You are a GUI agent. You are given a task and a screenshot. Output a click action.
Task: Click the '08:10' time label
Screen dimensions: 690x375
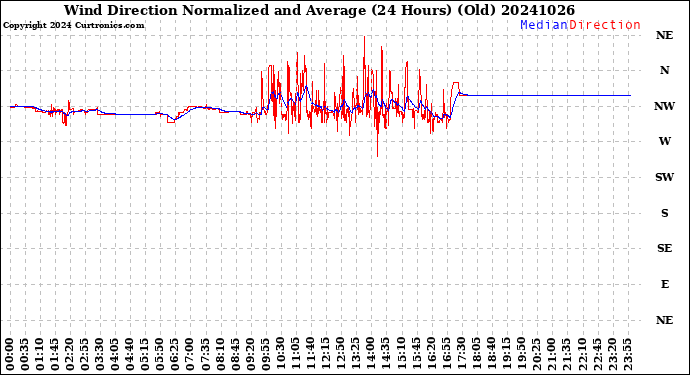[x=221, y=354]
